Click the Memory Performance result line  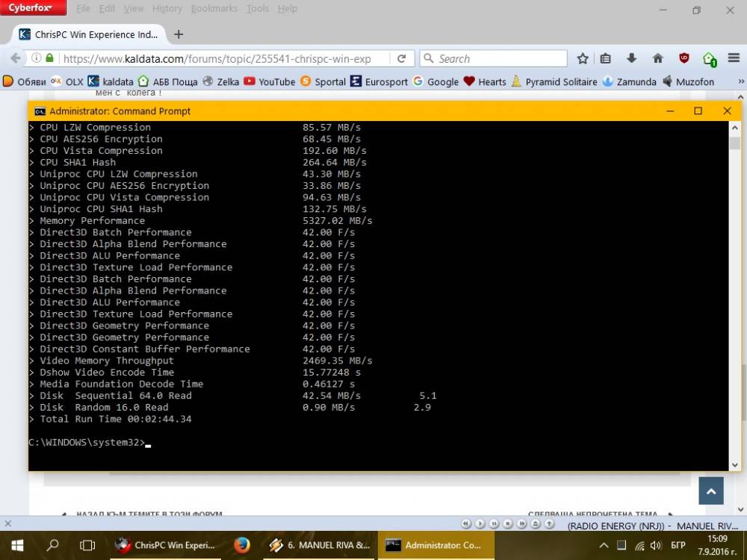click(x=200, y=220)
